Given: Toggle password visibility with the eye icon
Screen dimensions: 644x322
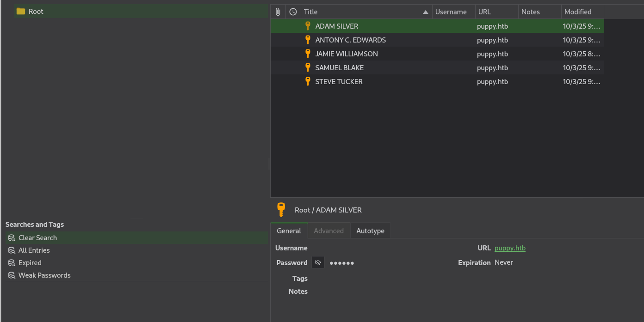Looking at the screenshot, I should pyautogui.click(x=318, y=262).
